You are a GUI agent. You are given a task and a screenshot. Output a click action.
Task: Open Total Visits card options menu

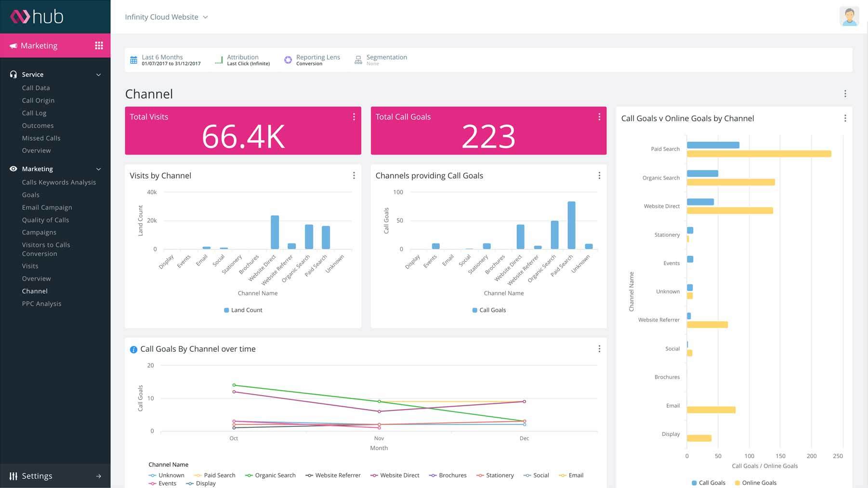[354, 117]
